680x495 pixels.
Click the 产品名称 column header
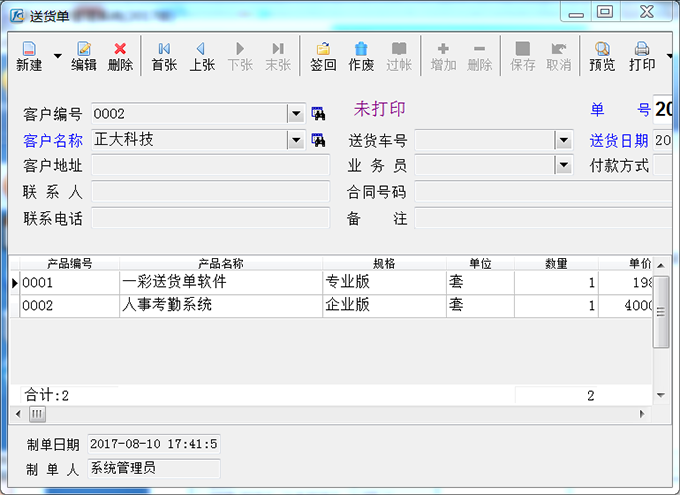tap(221, 263)
